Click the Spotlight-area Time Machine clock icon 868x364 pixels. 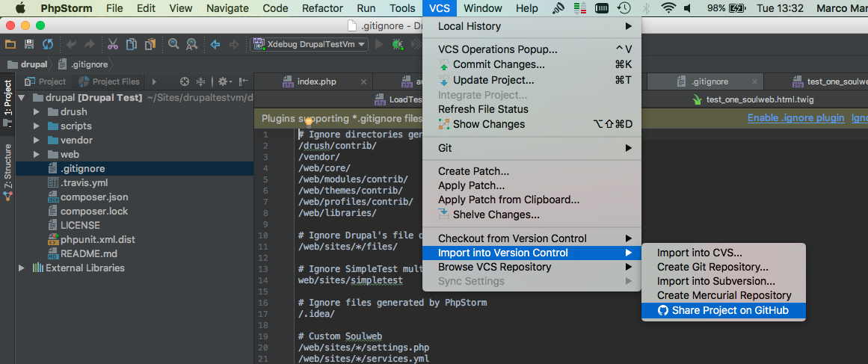624,8
